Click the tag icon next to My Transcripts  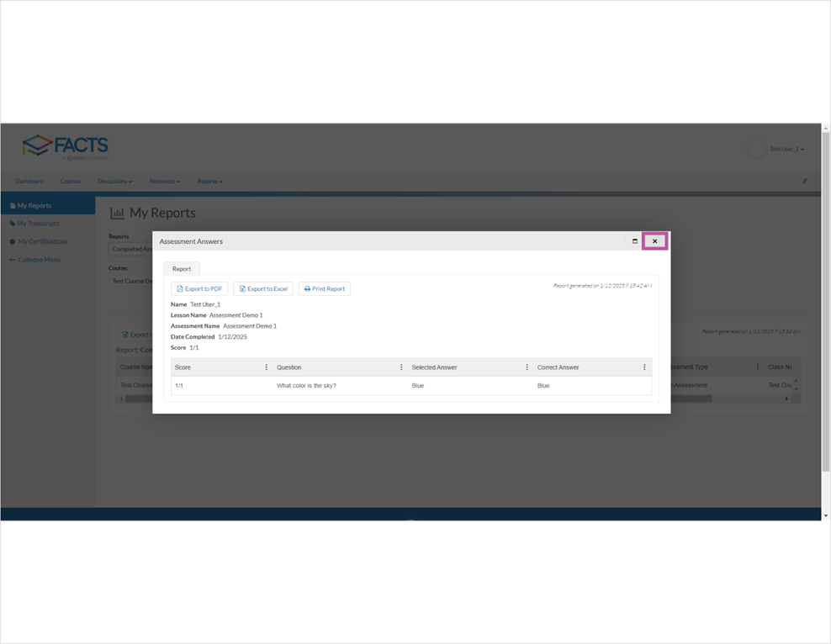[11, 223]
